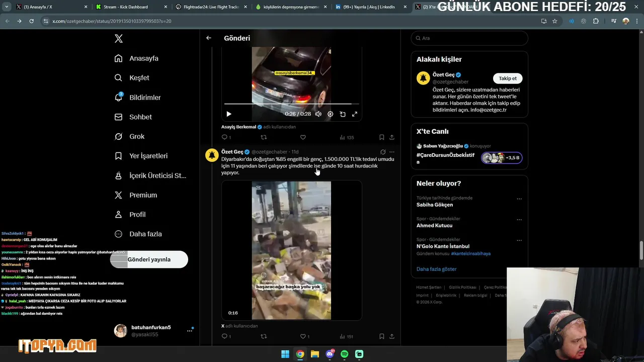This screenshot has width=644, height=362.
Task: Like the post with 135 views
Action: pos(303,137)
